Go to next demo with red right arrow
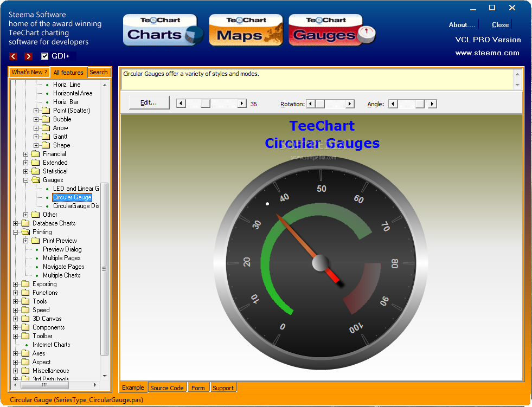This screenshot has width=532, height=407. pyautogui.click(x=29, y=56)
